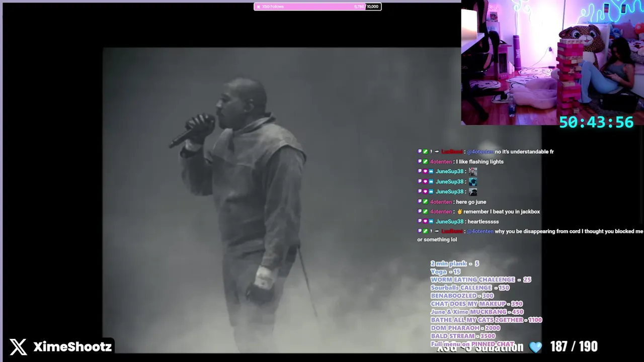Click 4otenten name beside 'I like flashing lights'
This screenshot has width=644, height=362.
click(x=441, y=161)
